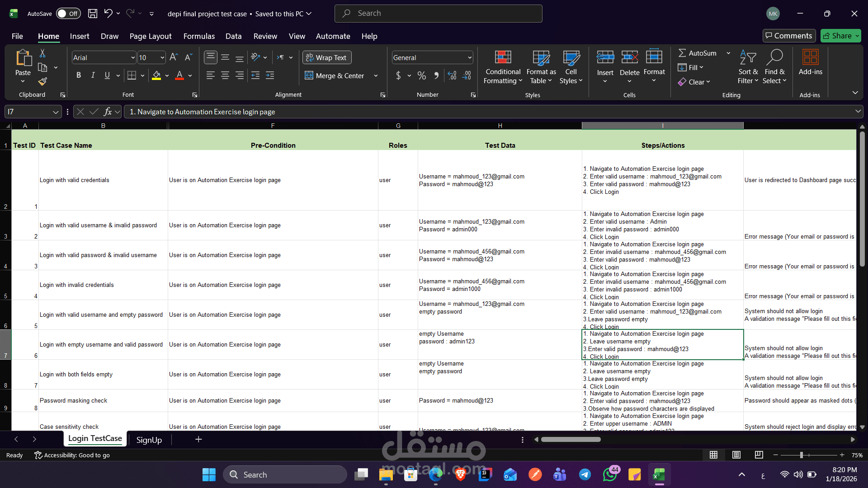Toggle Italic formatting

pos(93,75)
